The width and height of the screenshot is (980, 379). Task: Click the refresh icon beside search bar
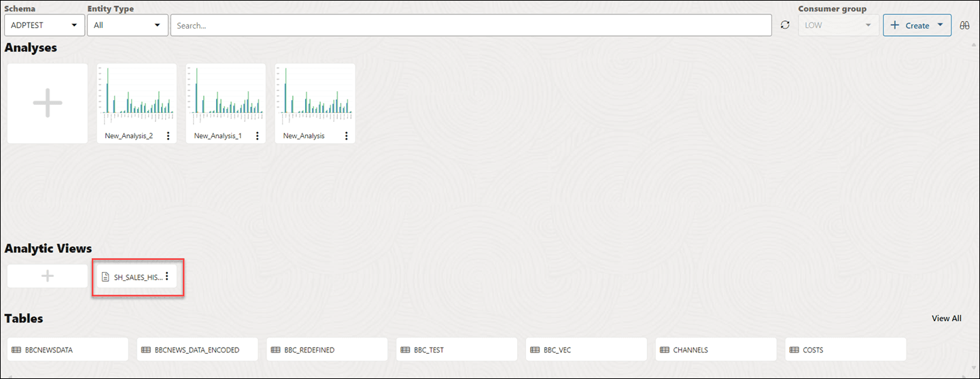tap(785, 25)
